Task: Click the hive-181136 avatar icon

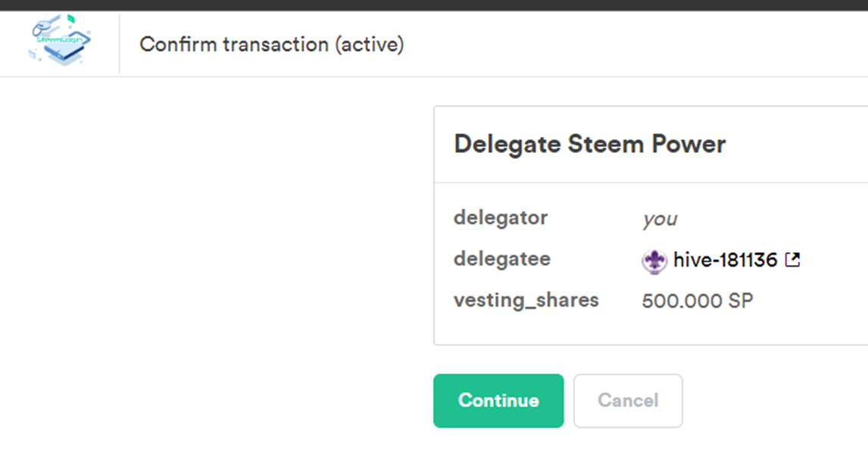Action: (654, 261)
